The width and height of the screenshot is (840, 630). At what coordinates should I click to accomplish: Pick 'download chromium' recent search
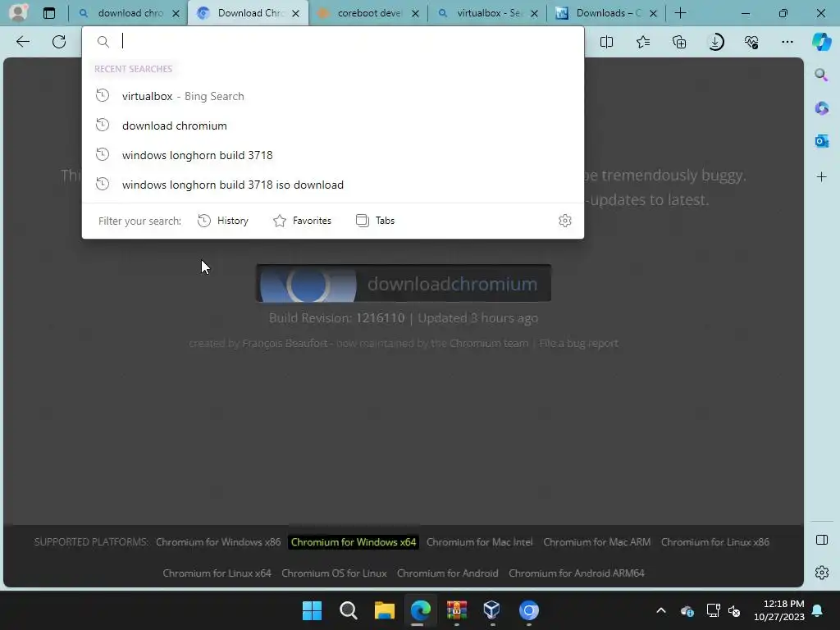click(x=333, y=126)
